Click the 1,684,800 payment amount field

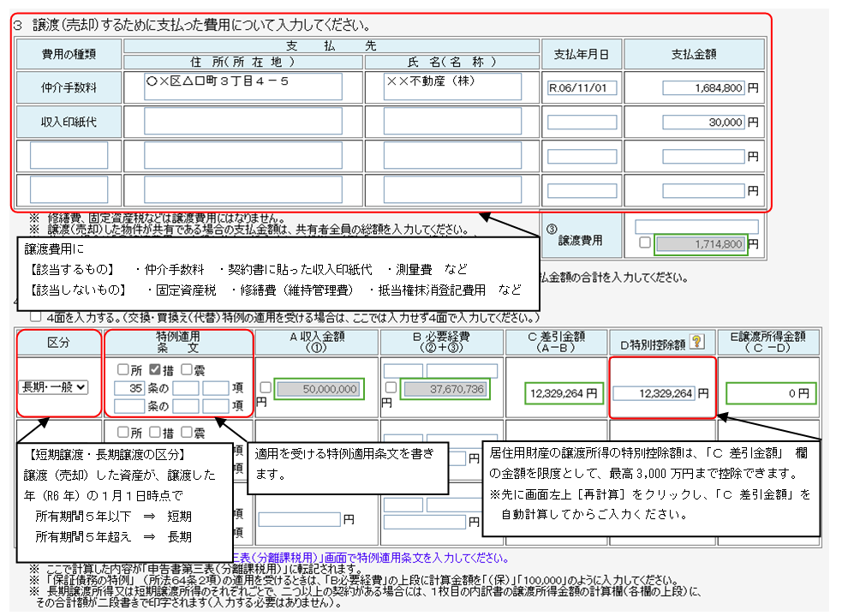click(703, 88)
